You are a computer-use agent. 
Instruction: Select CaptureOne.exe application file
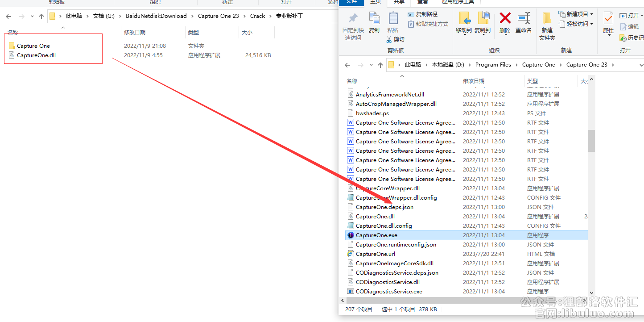(466, 235)
